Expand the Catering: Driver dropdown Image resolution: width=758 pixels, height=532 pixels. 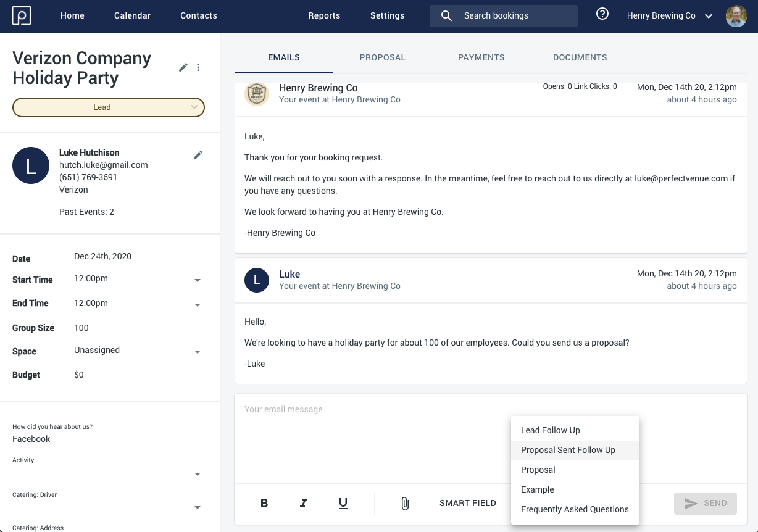coord(198,507)
